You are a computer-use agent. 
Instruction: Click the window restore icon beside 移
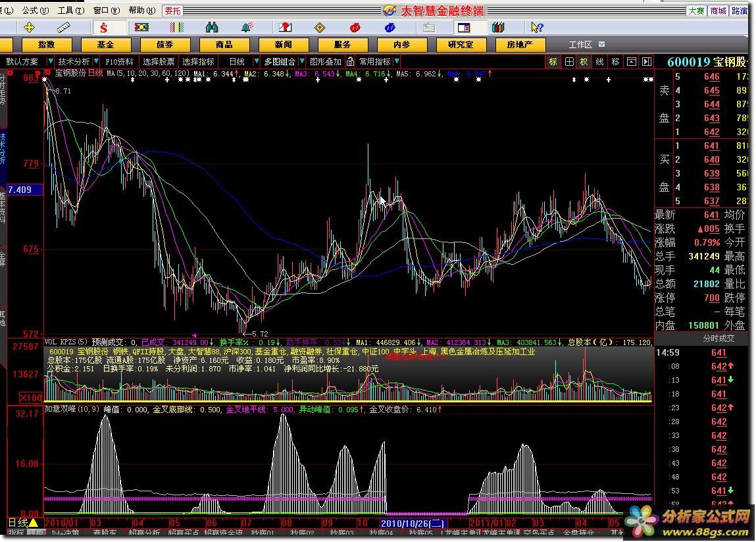(632, 62)
